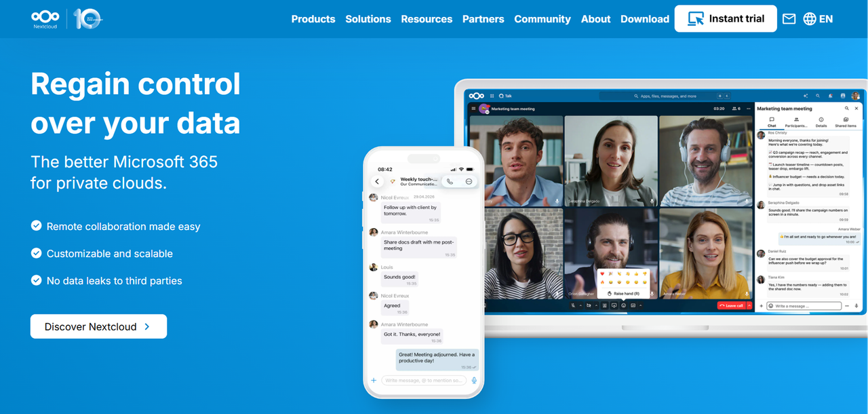Viewport: 868px width, 414px height.
Task: Click the Leave call button
Action: (731, 305)
